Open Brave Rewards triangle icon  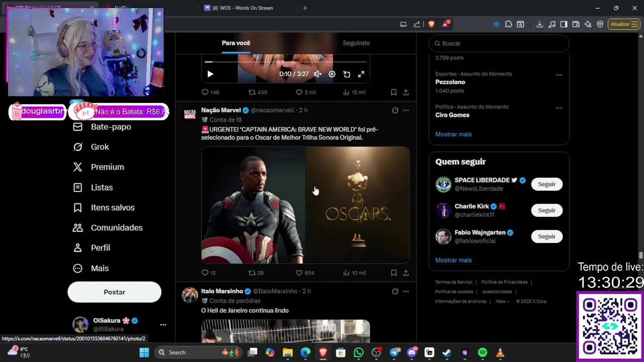(x=446, y=24)
